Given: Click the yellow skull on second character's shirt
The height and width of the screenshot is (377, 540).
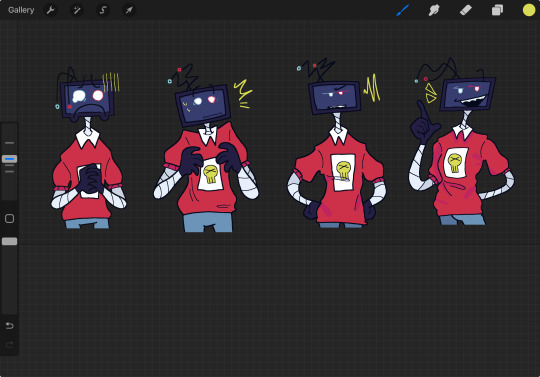Looking at the screenshot, I should (210, 174).
